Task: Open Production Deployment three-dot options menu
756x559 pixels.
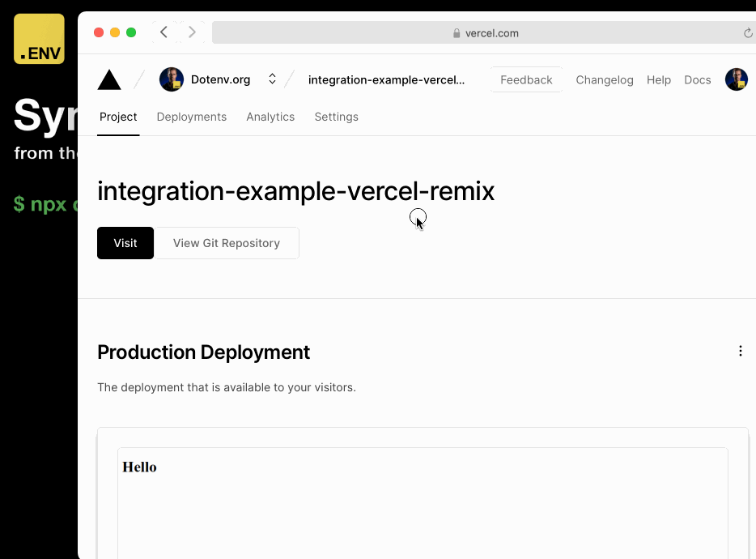Action: point(740,351)
